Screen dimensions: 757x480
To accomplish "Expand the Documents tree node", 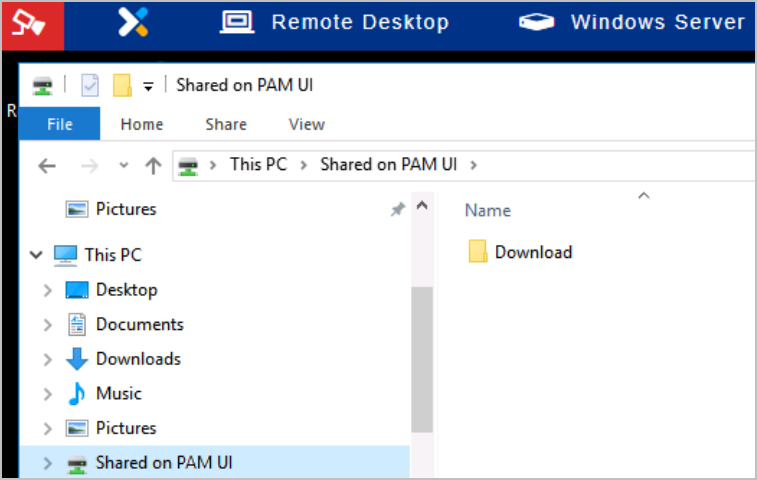I will pyautogui.click(x=47, y=325).
